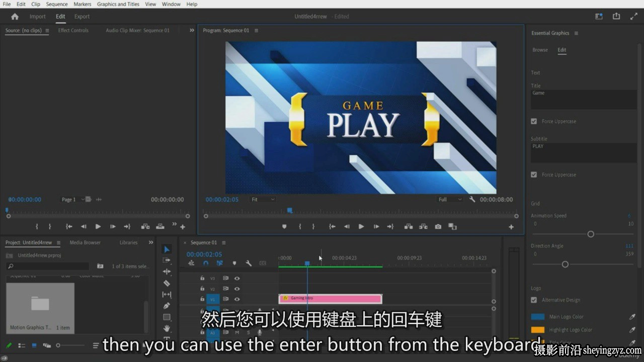Add marker in the timeline panel
644x362 pixels.
(x=234, y=263)
